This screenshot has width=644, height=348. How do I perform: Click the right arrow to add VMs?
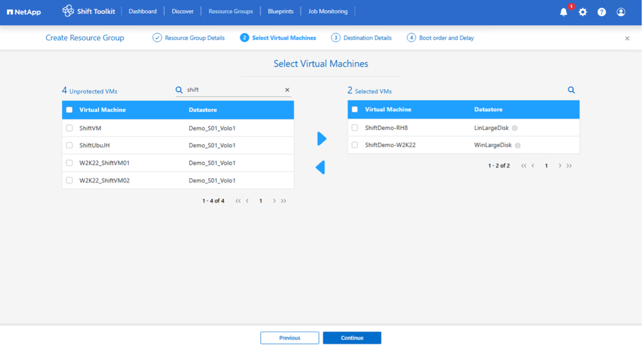[x=321, y=139]
